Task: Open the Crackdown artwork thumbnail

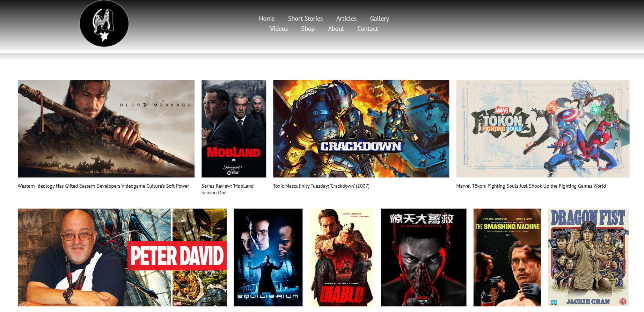Action: pos(361,129)
